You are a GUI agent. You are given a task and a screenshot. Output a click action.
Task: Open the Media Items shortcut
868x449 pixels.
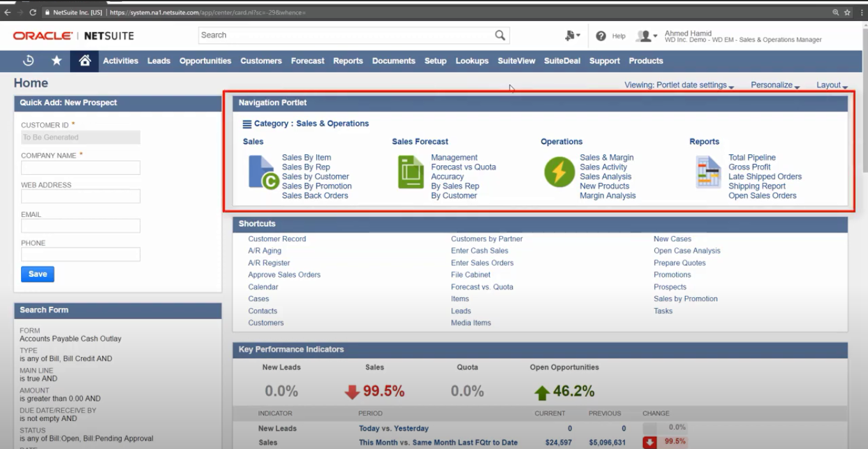point(471,323)
